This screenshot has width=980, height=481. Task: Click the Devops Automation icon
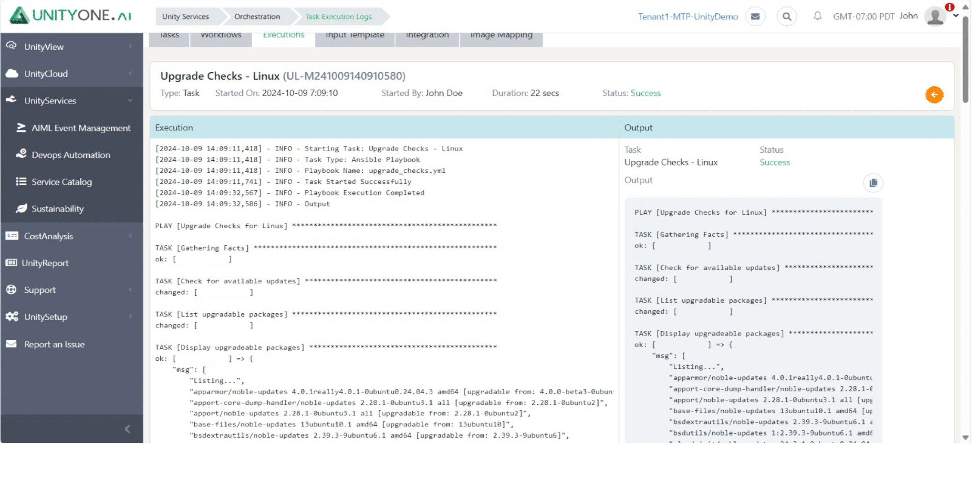(21, 154)
